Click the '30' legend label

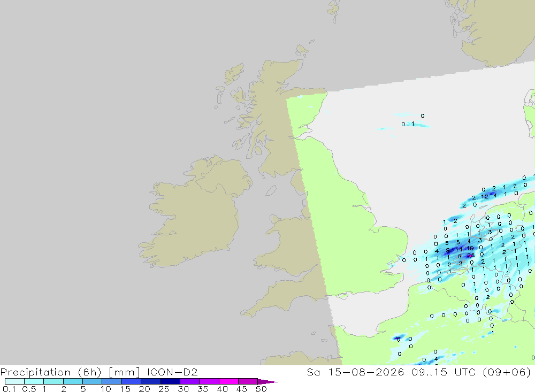pyautogui.click(x=183, y=389)
